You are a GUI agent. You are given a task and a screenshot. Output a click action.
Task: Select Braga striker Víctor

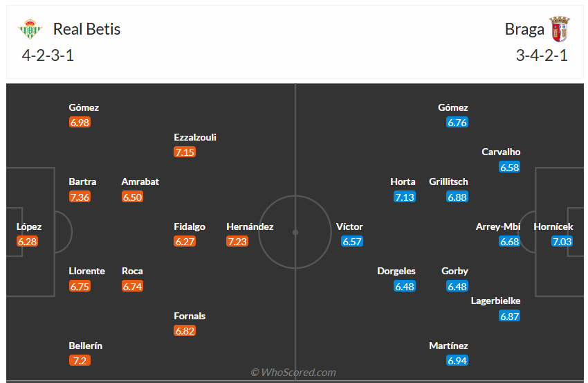pyautogui.click(x=349, y=226)
